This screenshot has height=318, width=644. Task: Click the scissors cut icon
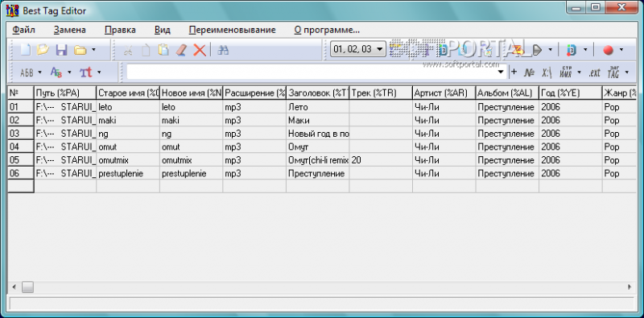[x=128, y=50]
